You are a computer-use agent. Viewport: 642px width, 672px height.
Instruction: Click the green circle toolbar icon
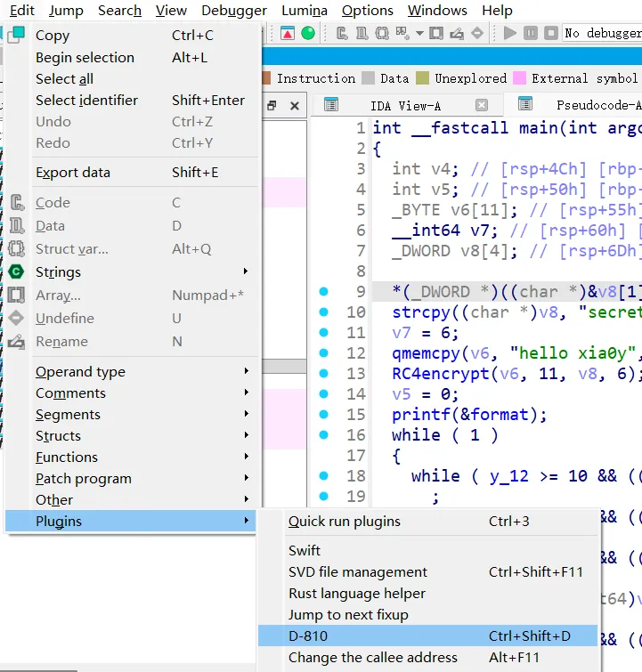(x=308, y=33)
